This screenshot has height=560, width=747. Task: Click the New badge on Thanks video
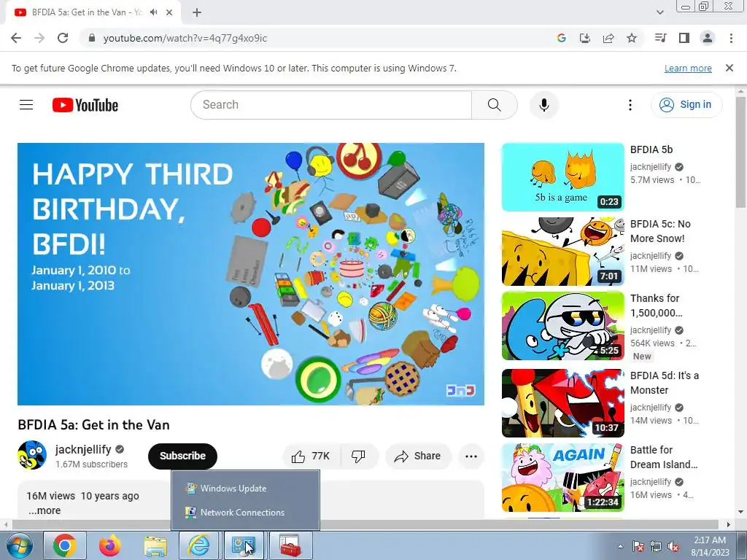pyautogui.click(x=642, y=356)
